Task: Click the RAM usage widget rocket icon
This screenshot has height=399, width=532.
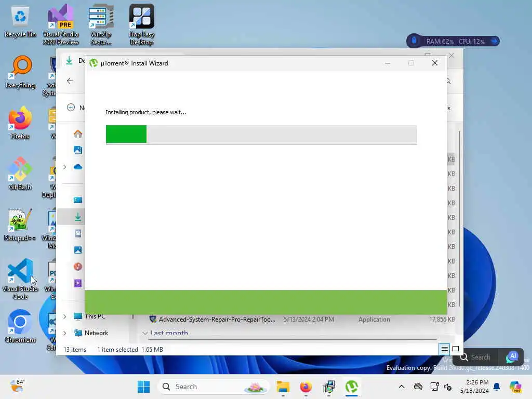Action: (x=414, y=41)
